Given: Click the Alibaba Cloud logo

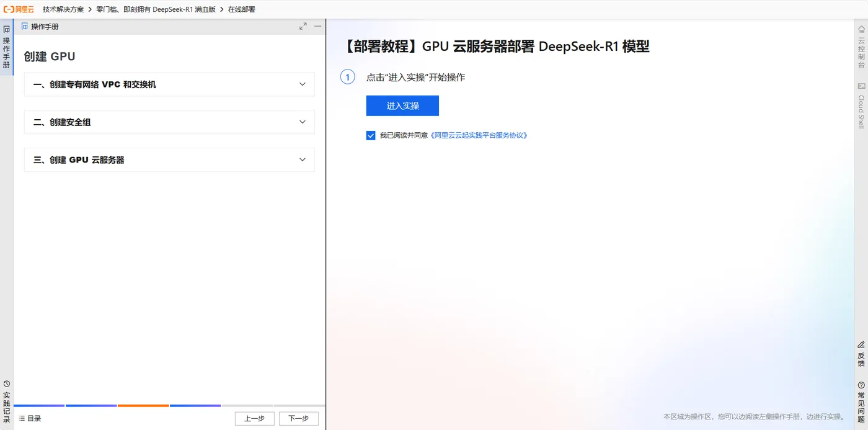Looking at the screenshot, I should click(x=19, y=9).
